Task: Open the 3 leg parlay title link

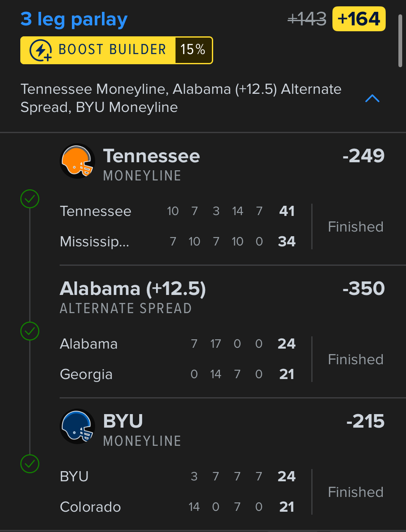Action: click(74, 19)
